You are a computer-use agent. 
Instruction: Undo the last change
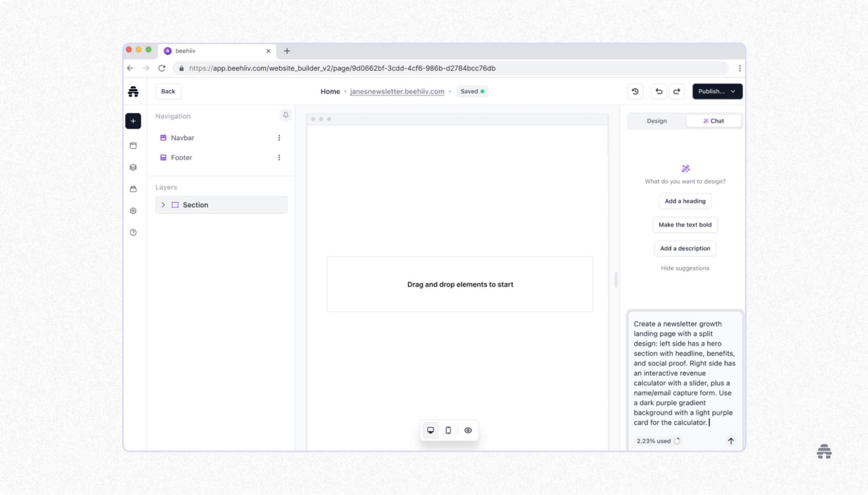click(659, 91)
